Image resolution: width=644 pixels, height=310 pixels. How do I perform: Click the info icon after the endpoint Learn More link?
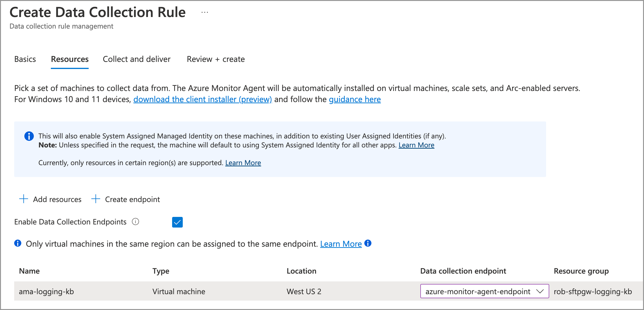pos(368,243)
